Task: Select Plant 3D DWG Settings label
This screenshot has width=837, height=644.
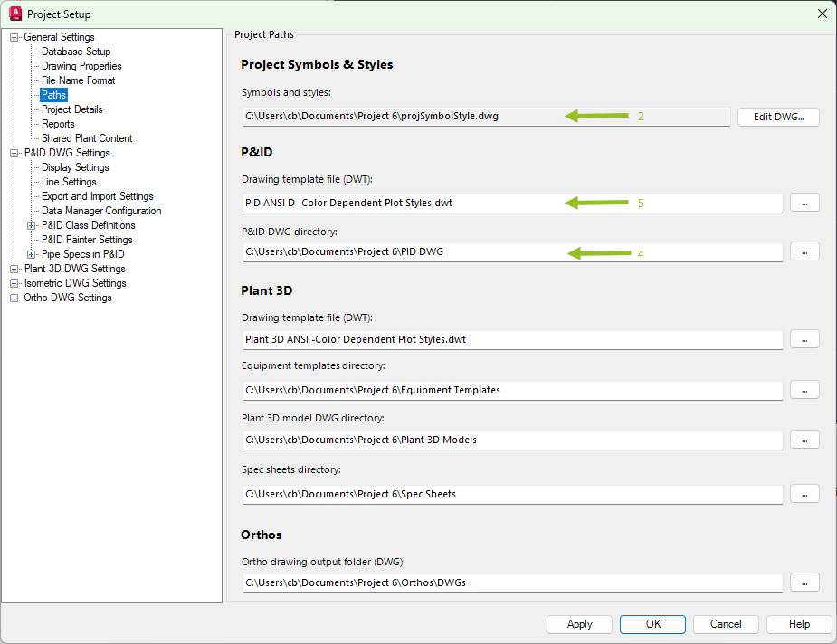Action: pos(75,269)
